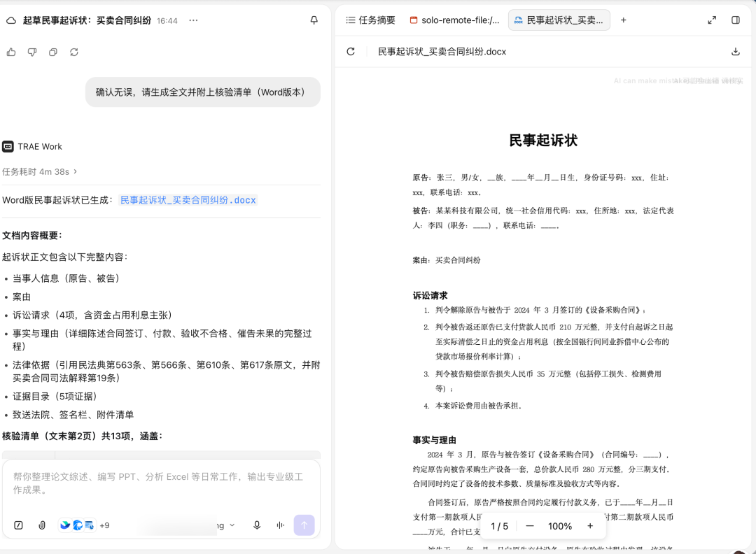
Task: Click the file name in preview header
Action: [x=442, y=52]
